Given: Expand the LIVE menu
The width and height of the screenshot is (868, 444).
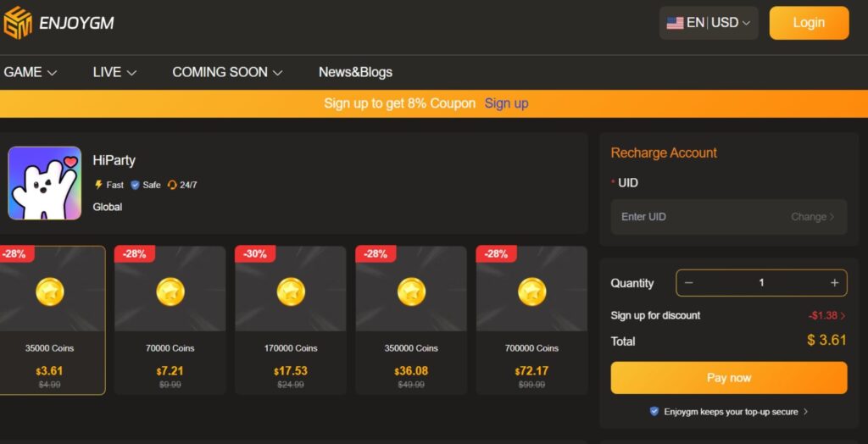Looking at the screenshot, I should pyautogui.click(x=114, y=72).
